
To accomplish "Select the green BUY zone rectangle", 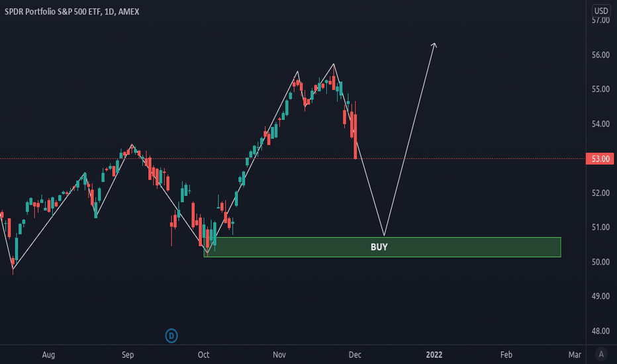I will (x=382, y=247).
